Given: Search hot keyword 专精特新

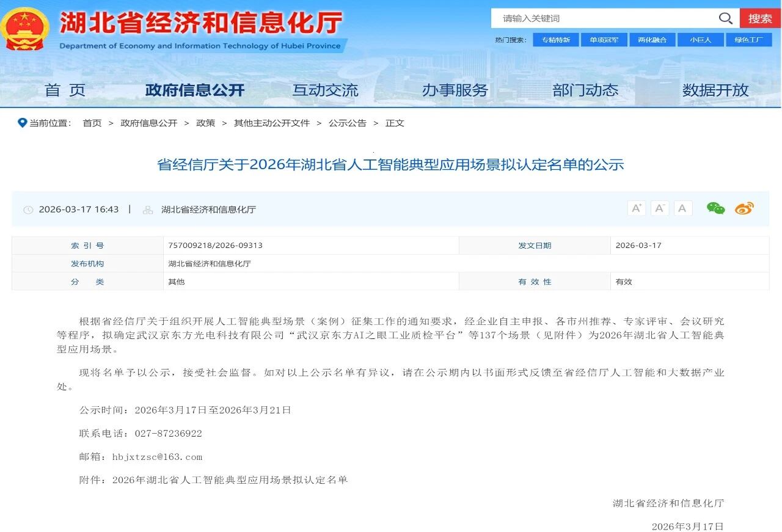Looking at the screenshot, I should 556,40.
